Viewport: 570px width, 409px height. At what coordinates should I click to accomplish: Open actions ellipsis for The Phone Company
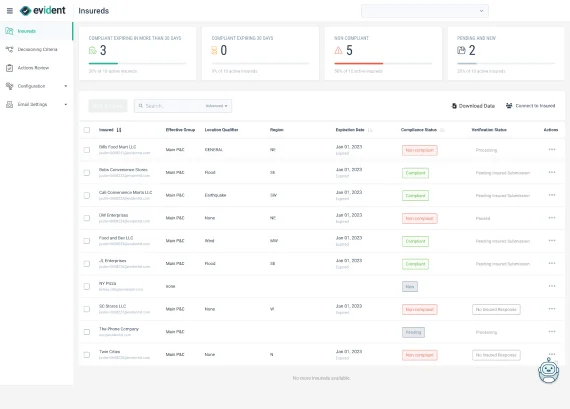point(552,331)
